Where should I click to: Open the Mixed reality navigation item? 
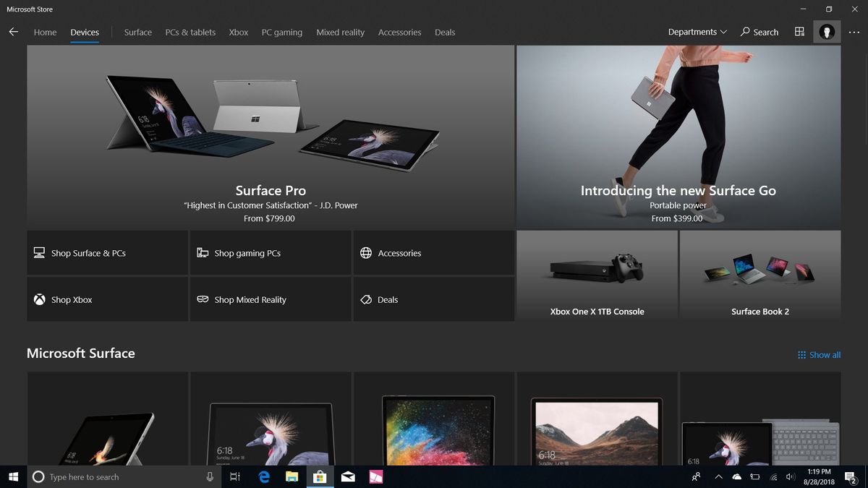(340, 32)
